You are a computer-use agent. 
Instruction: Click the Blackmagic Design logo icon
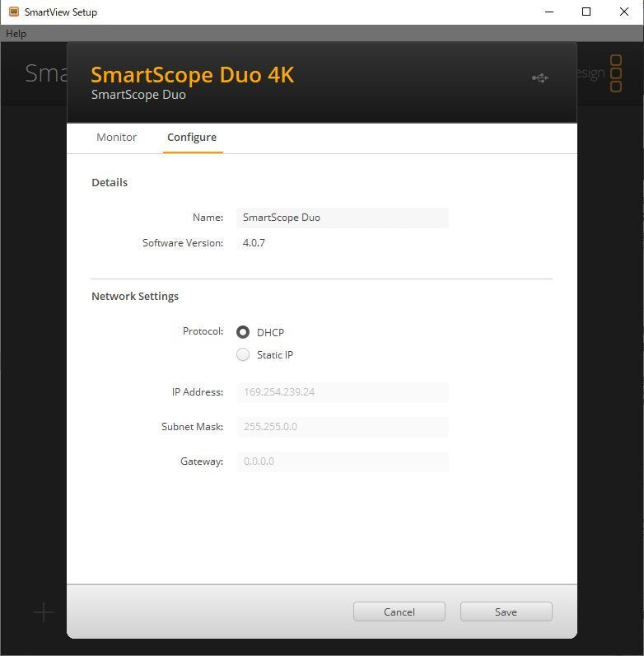click(615, 73)
